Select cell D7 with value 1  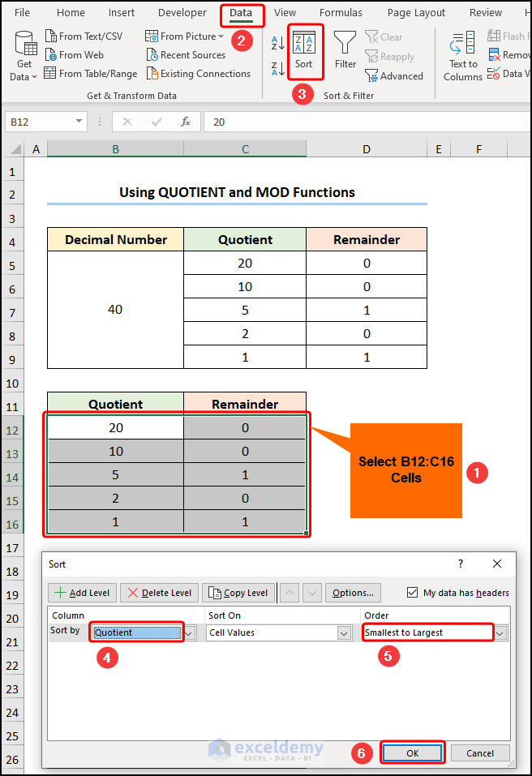tap(367, 311)
